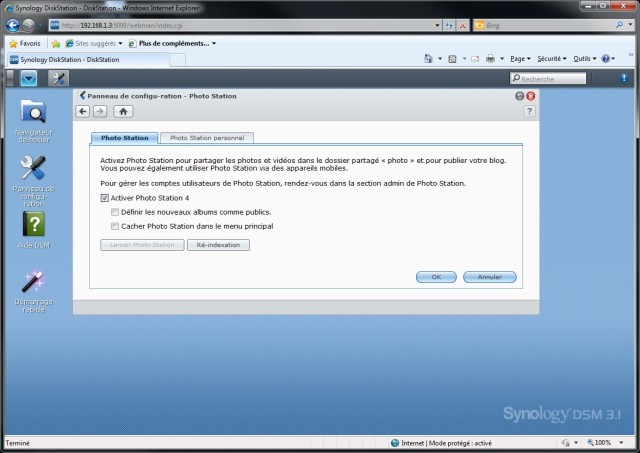640x453 pixels.
Task: Close the Photo Station panel
Action: tap(531, 96)
